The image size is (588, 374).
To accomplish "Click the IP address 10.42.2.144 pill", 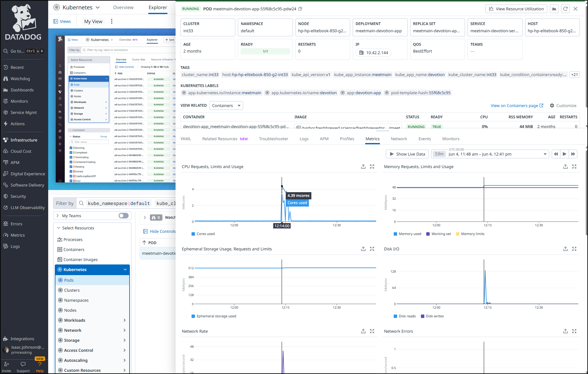I will (374, 53).
